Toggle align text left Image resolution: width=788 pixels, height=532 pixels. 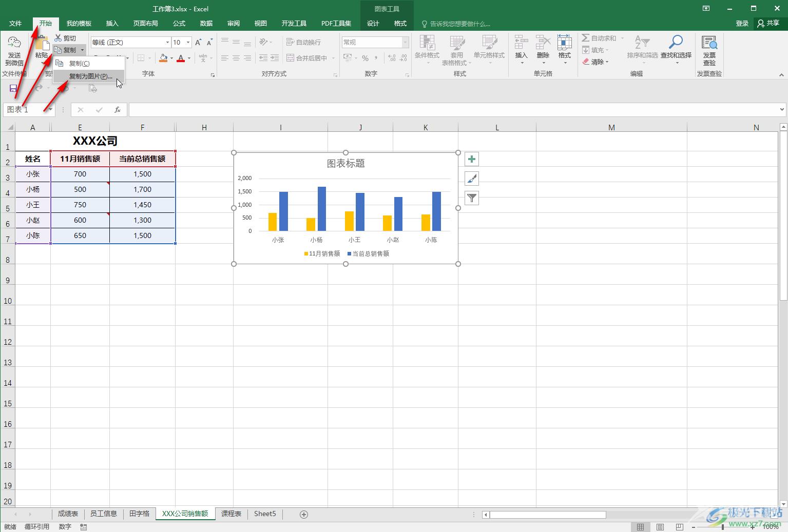coord(225,58)
